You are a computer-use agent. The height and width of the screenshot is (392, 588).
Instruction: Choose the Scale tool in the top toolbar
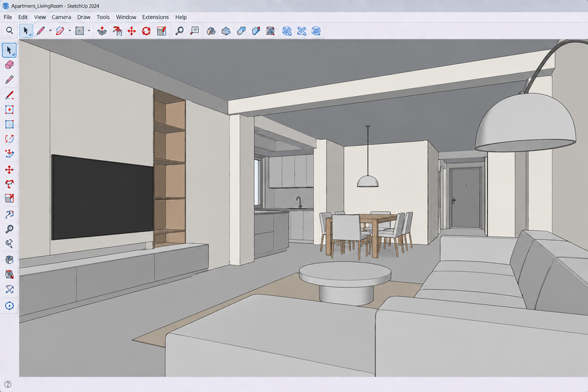click(x=161, y=31)
